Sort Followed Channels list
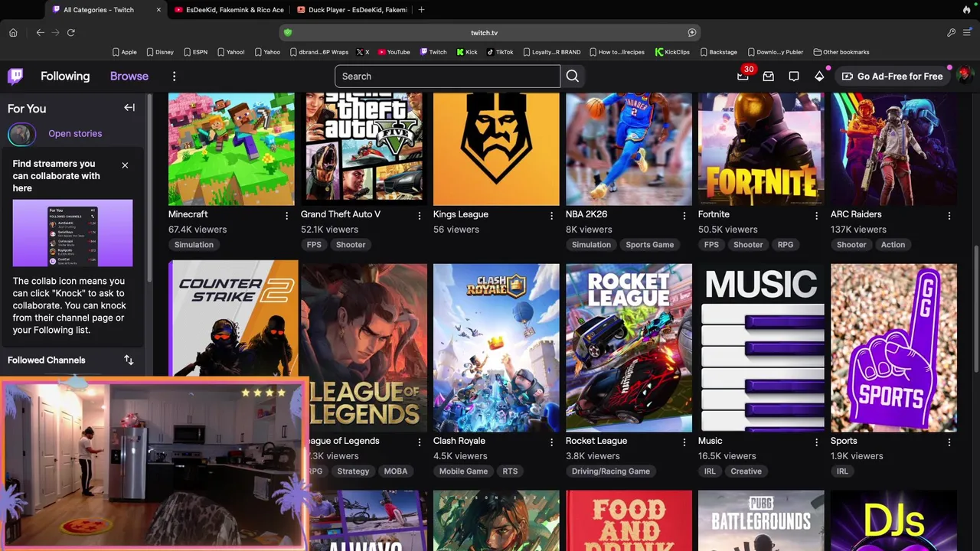980x551 pixels. click(x=129, y=360)
